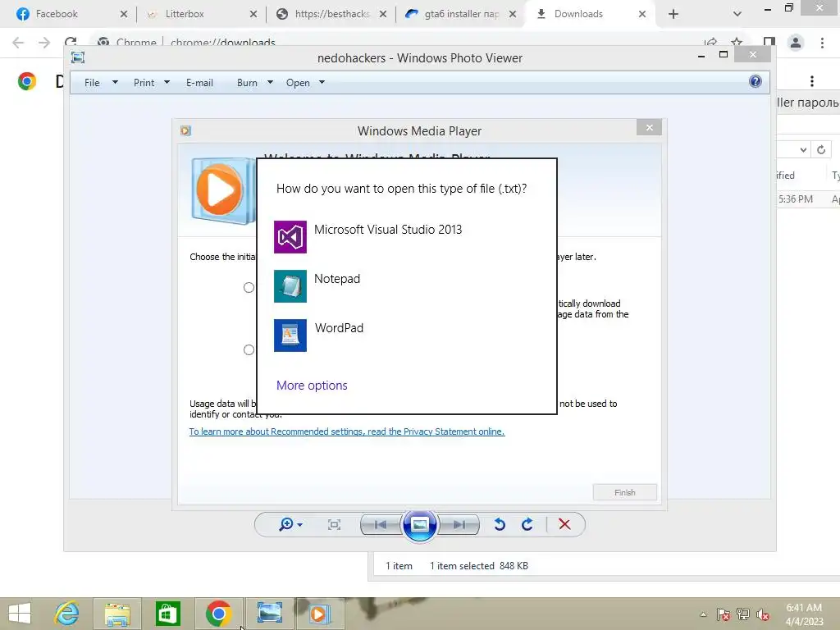Click the muted volume tray icon

click(763, 614)
